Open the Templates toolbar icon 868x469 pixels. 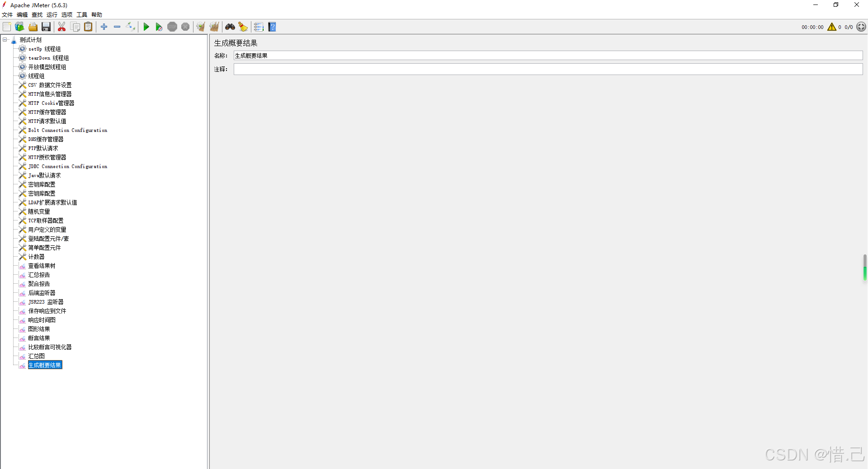tap(19, 27)
